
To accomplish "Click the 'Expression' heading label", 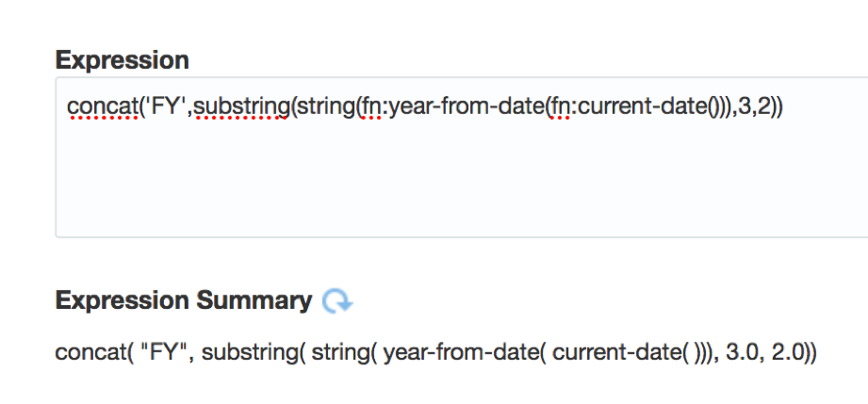I will point(123,61).
